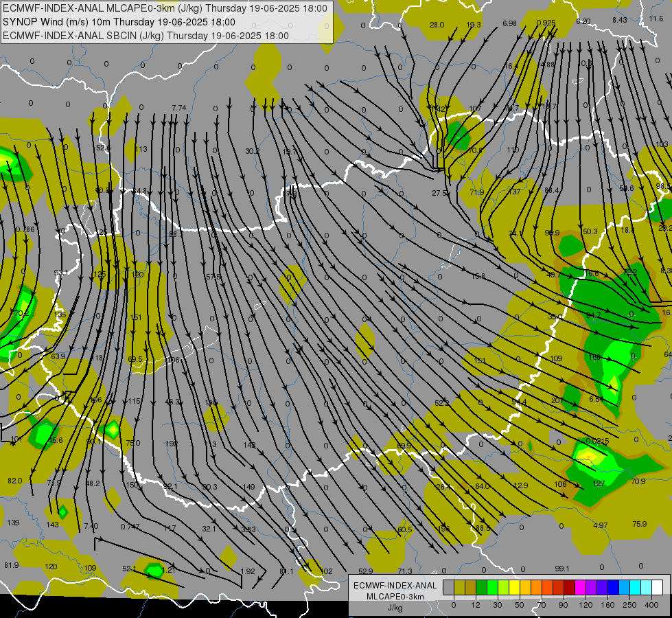This screenshot has height=618, width=672.
Task: Click the 0.925 value on map
Action: 546,23
